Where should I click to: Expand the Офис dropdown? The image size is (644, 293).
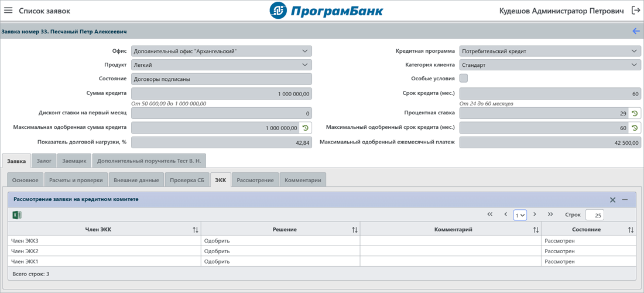(x=304, y=51)
